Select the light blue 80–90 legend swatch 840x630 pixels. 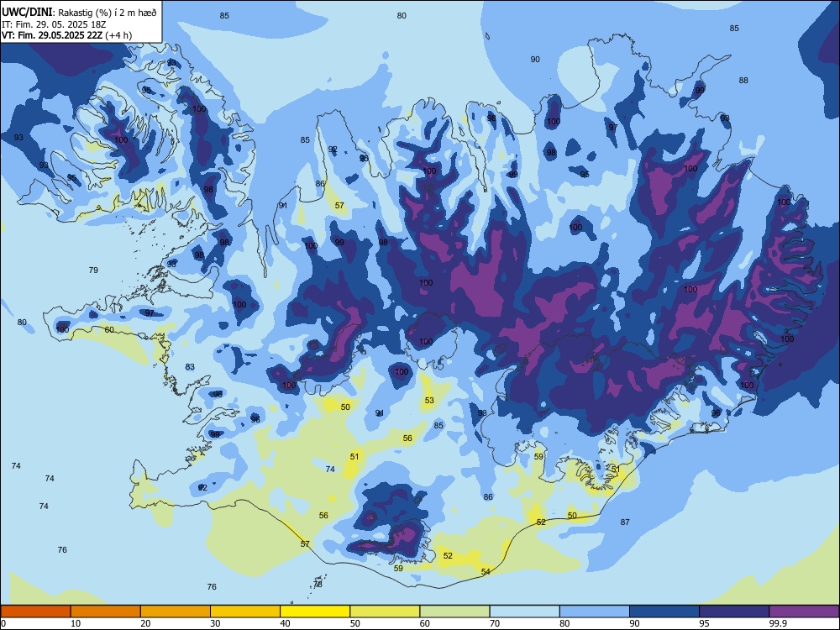click(x=594, y=612)
